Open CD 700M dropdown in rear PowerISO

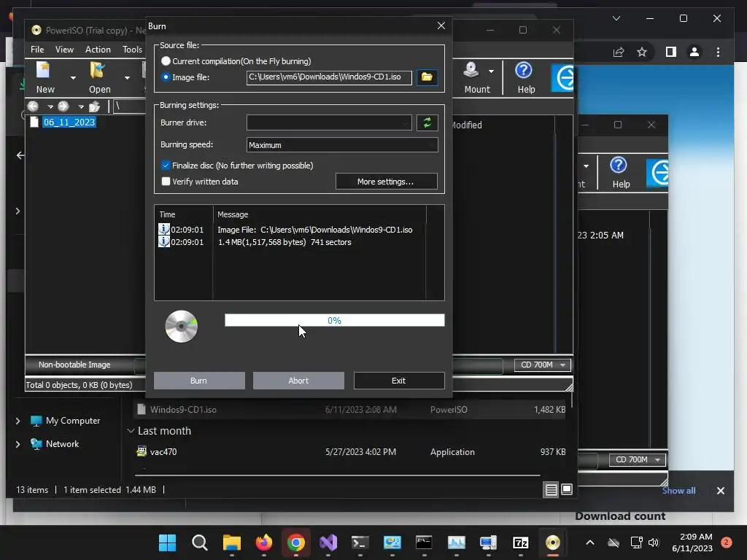tap(638, 459)
